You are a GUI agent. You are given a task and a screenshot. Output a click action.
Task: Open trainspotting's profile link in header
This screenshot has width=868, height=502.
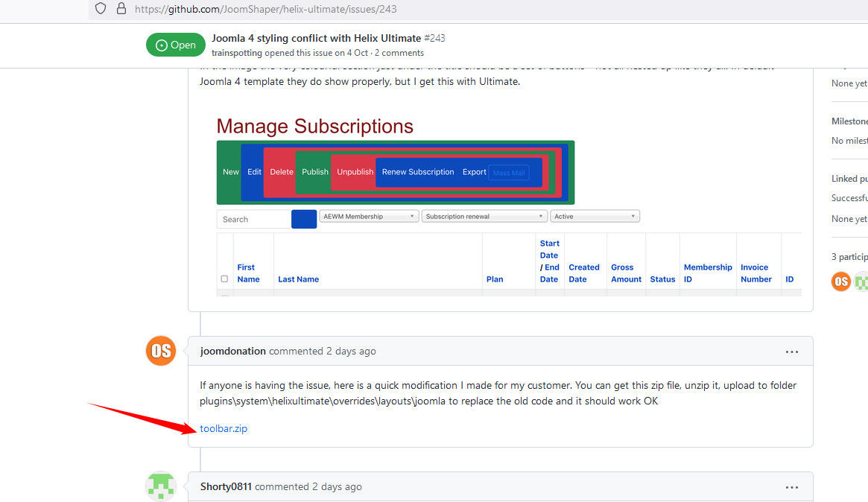(x=236, y=53)
